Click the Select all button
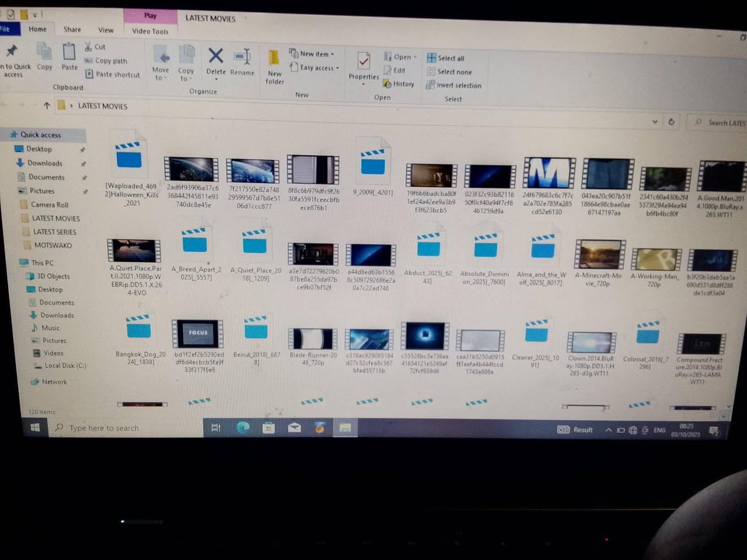This screenshot has width=747, height=560. 446,58
